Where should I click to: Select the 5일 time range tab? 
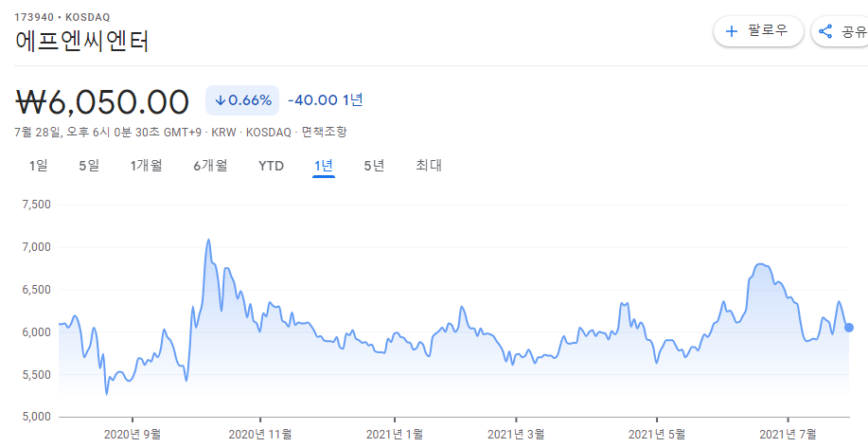89,166
